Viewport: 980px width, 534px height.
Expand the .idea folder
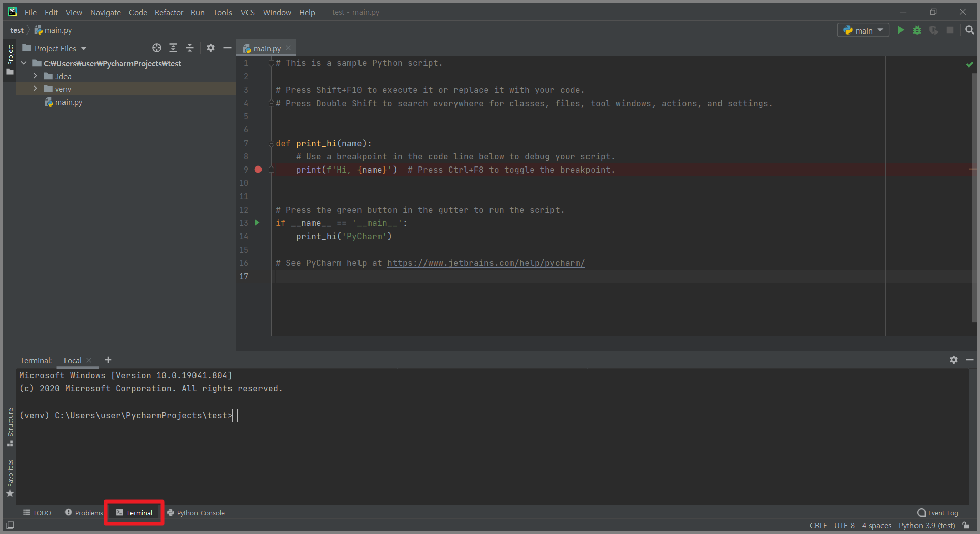pos(35,76)
